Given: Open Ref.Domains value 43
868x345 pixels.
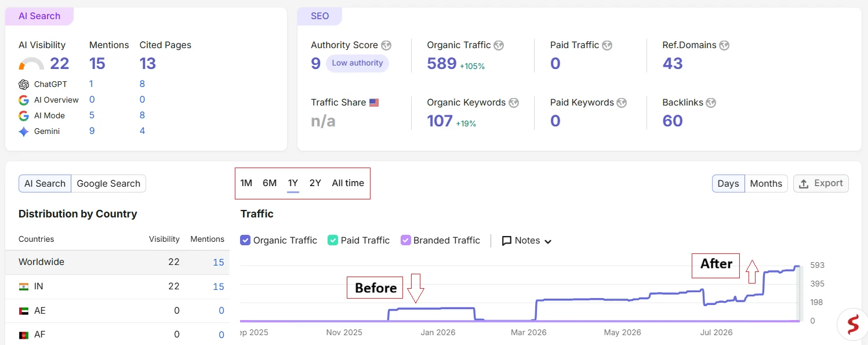Looking at the screenshot, I should 673,64.
